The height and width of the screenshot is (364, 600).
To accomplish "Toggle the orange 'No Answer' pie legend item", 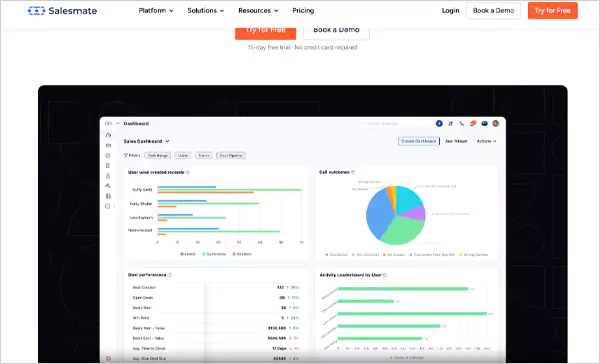I will coord(394,255).
